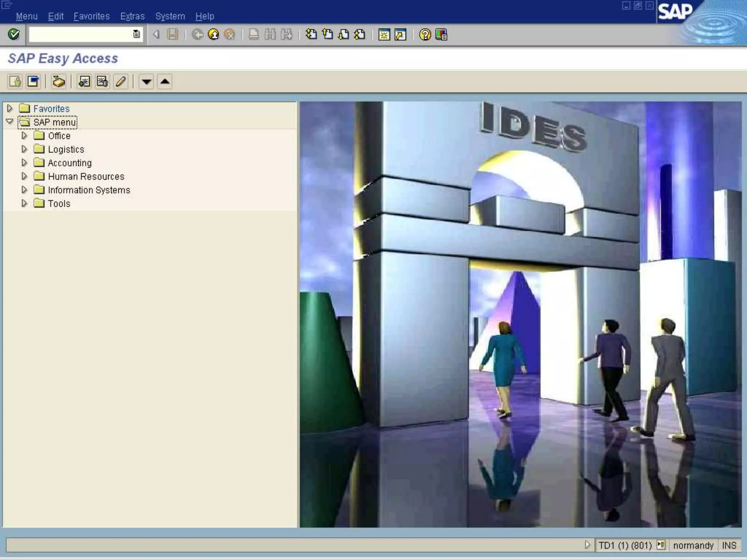This screenshot has width=747, height=560.
Task: Collapse the SAP menu tree node
Action: point(10,122)
